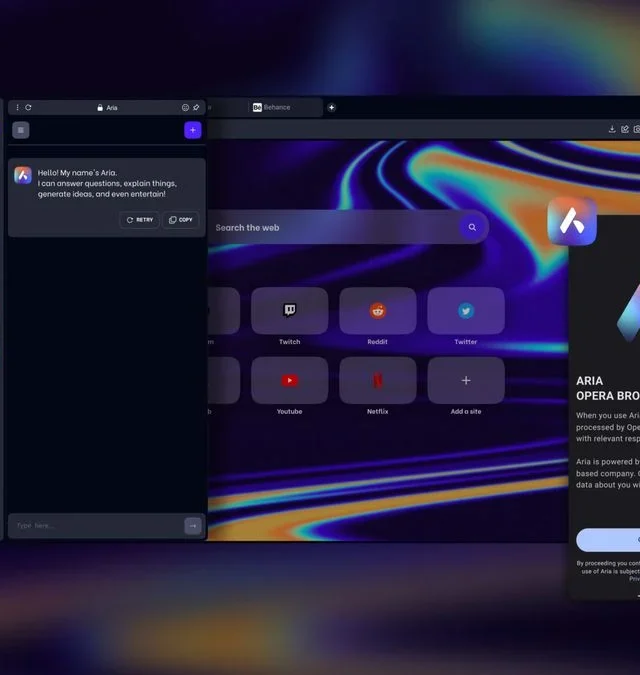
Task: Switch to the Behance tab
Action: 284,107
